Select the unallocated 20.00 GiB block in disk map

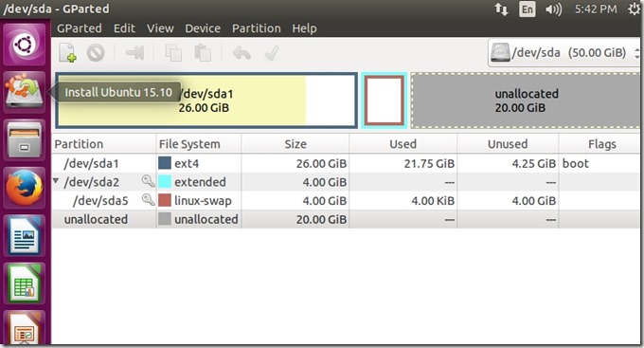pos(526,101)
